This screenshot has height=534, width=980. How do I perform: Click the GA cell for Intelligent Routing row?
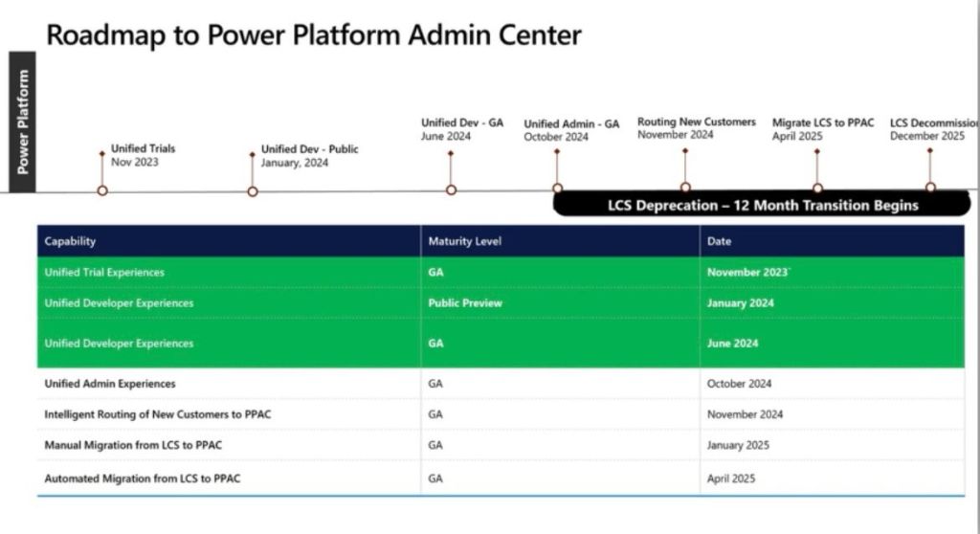(561, 414)
